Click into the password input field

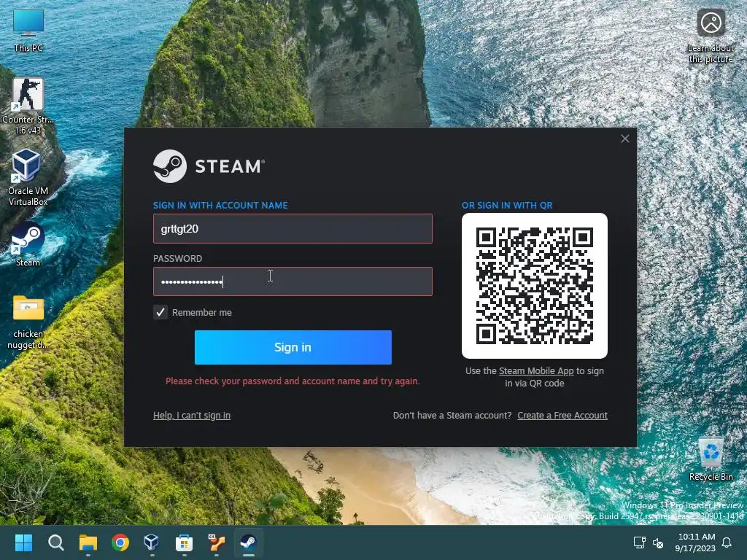click(293, 281)
